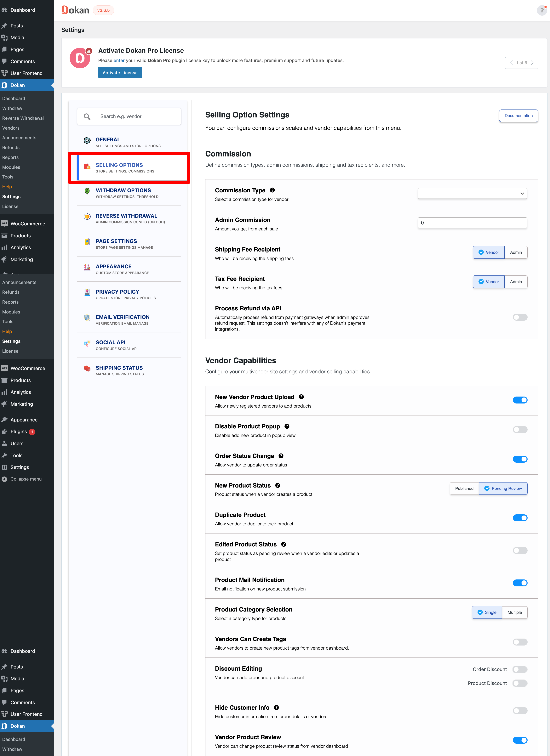
Task: Click Activate License button
Action: pos(120,73)
